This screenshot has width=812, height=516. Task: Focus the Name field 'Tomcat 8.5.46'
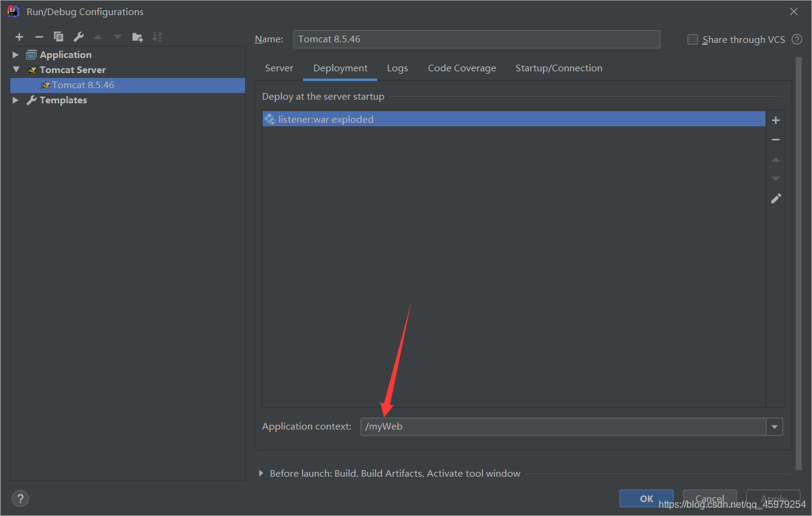coord(476,39)
